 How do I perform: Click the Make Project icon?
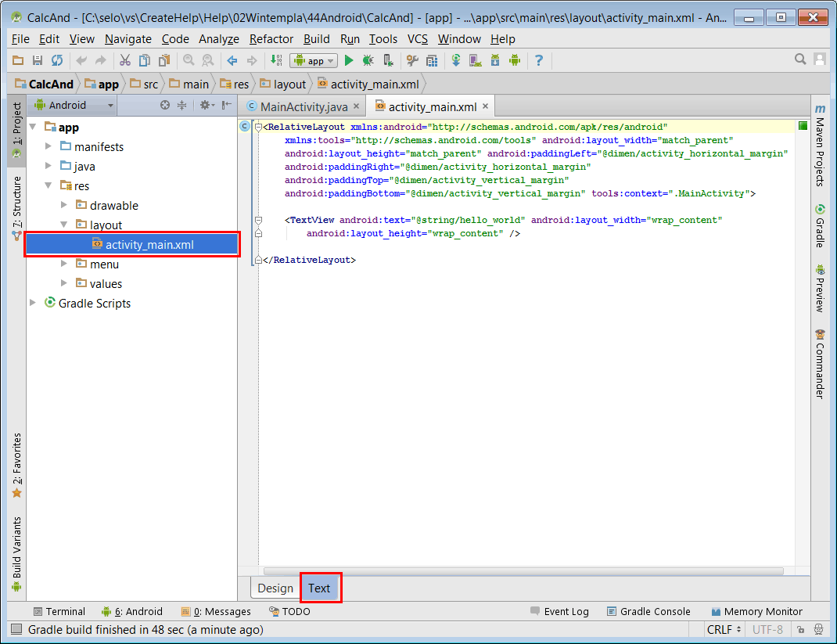[x=276, y=60]
